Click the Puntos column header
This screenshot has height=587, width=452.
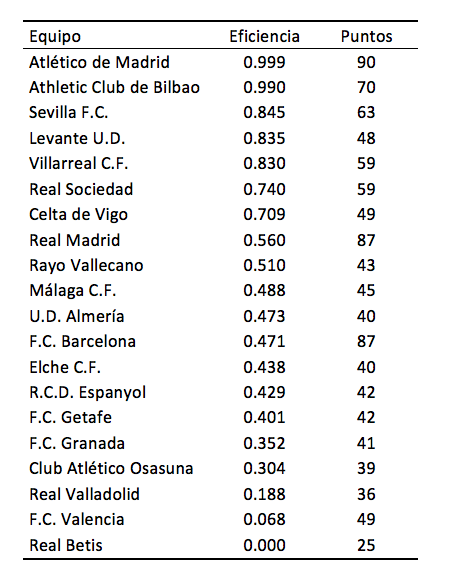(366, 36)
